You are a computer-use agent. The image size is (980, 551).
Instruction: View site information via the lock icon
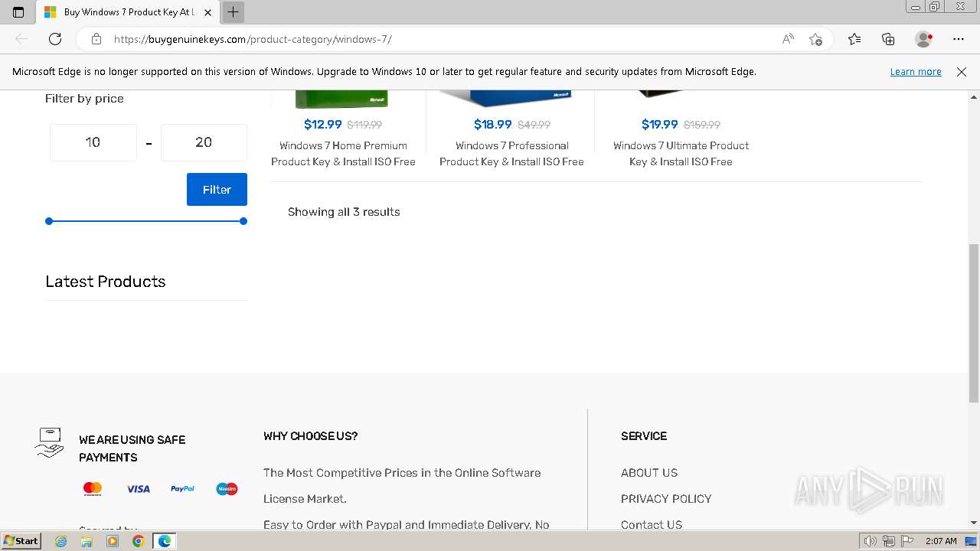tap(96, 39)
